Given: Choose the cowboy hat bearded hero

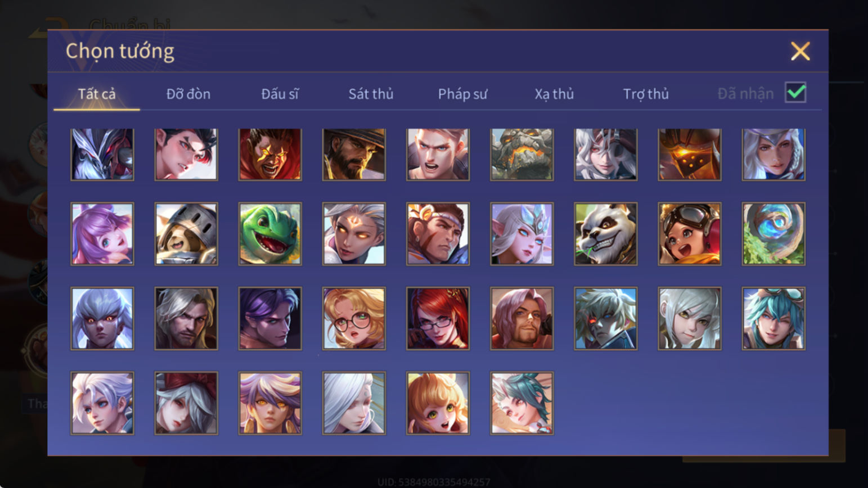Looking at the screenshot, I should pyautogui.click(x=354, y=154).
